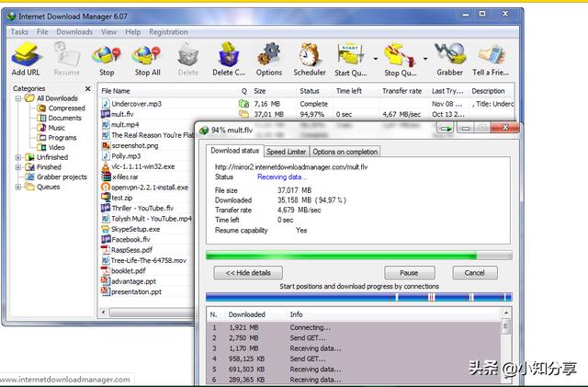The width and height of the screenshot is (588, 387).
Task: Switch to Options on completion tab
Action: click(x=345, y=152)
